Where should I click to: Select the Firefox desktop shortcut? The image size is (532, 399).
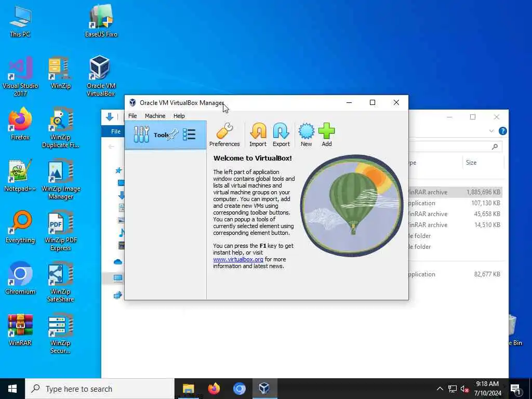pos(20,124)
